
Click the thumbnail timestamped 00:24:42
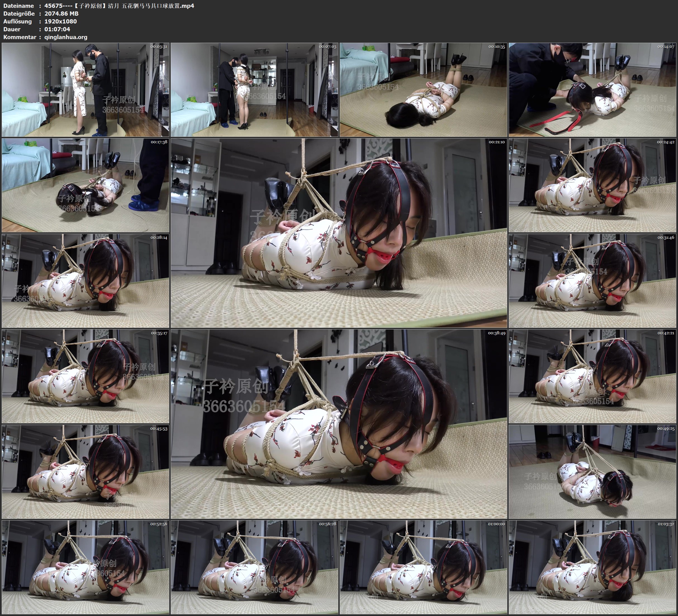tap(592, 185)
